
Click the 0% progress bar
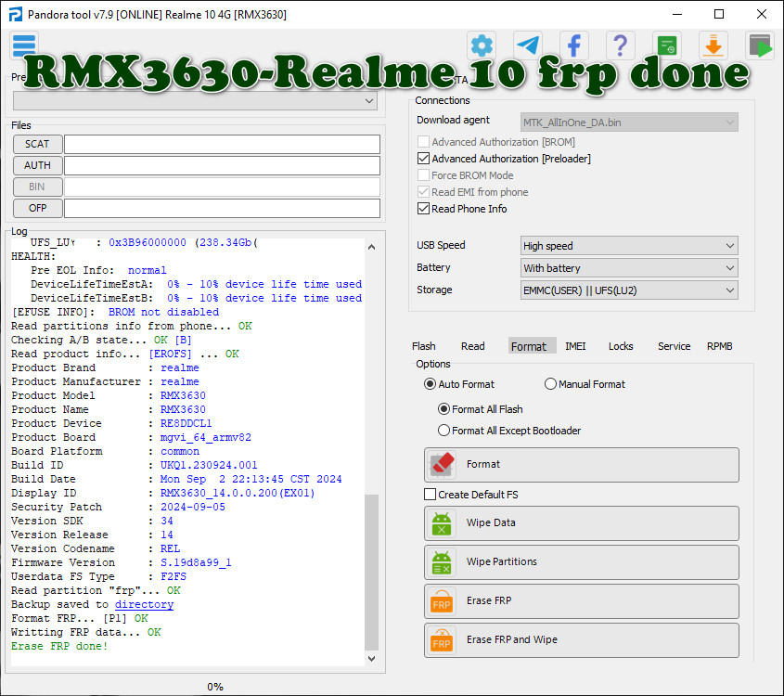[215, 687]
